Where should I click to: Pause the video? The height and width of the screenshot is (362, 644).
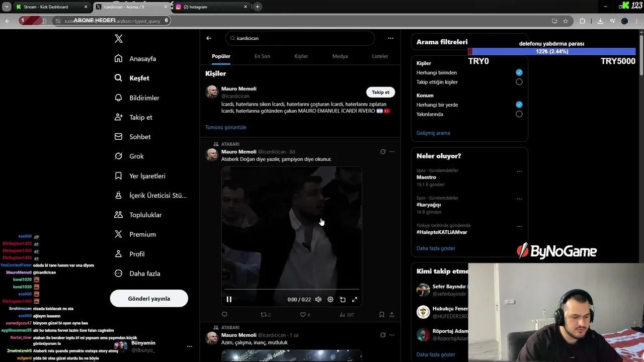229,299
